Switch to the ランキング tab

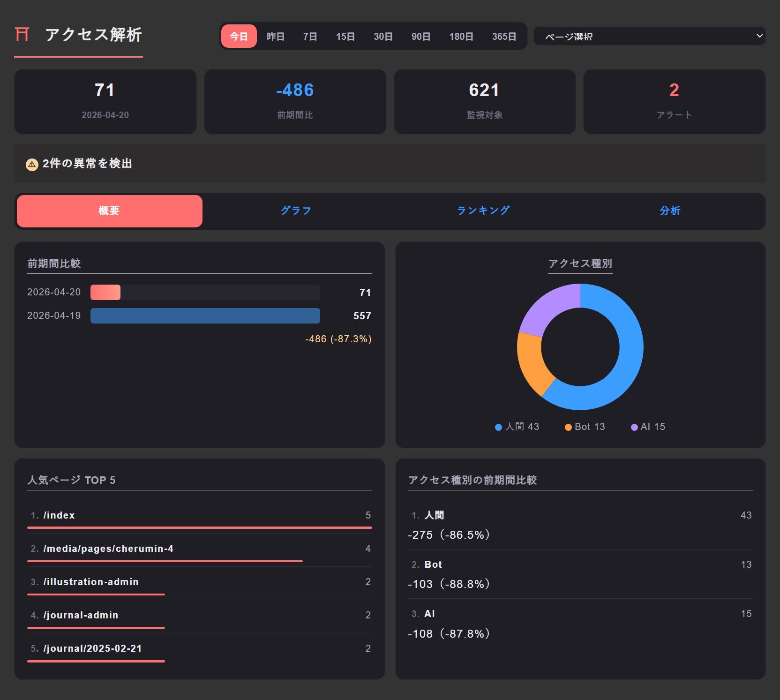(483, 211)
